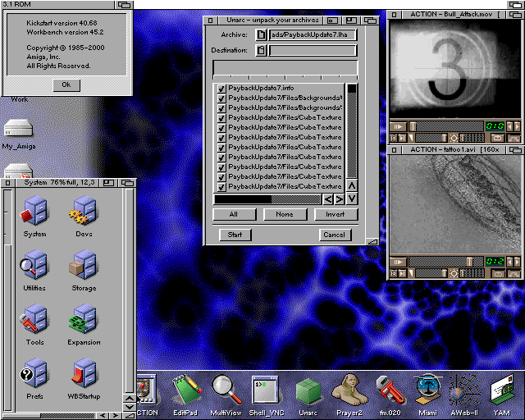
Task: Step forward one frame in Bull_Attack.mov player
Action: pos(517,126)
